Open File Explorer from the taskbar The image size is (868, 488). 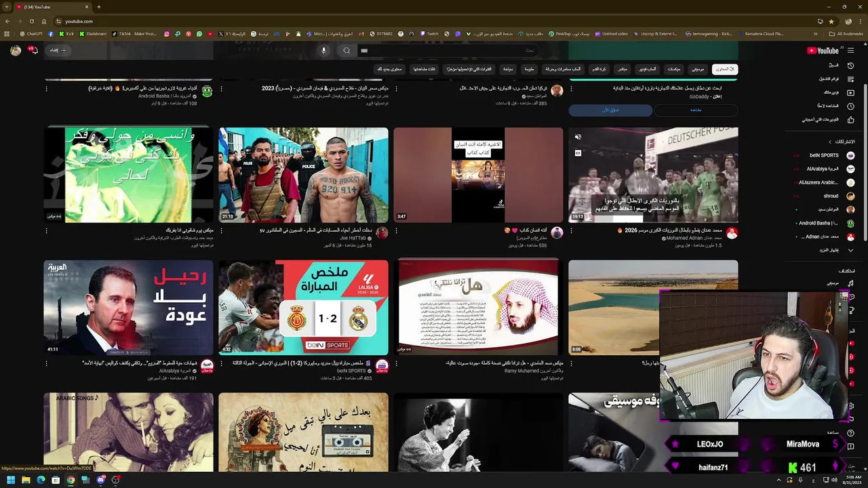coord(26,480)
